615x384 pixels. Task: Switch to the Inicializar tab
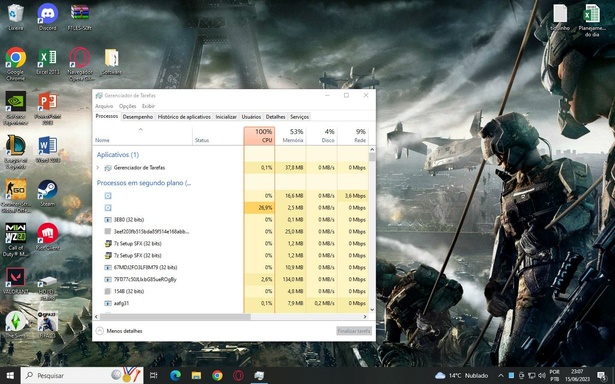point(226,117)
